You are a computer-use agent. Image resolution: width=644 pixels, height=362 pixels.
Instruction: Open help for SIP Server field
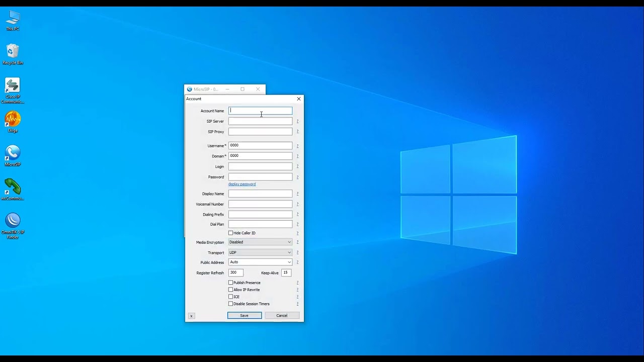[x=297, y=121]
